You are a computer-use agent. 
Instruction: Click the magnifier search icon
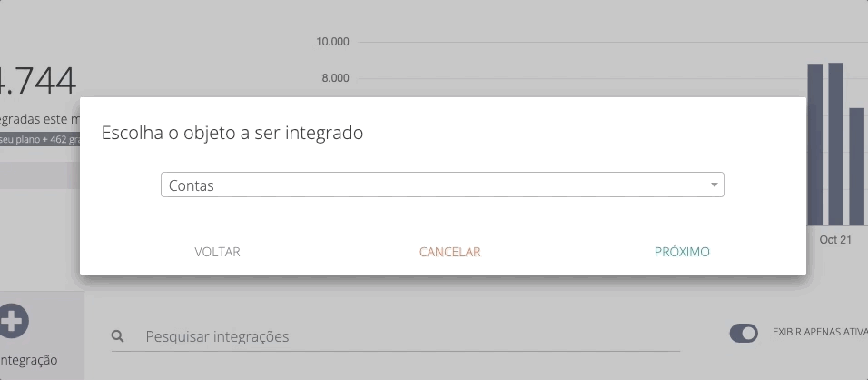click(x=117, y=336)
